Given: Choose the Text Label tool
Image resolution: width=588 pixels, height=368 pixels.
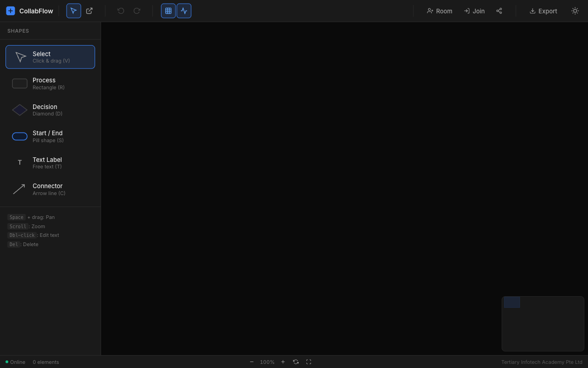Looking at the screenshot, I should (51, 163).
